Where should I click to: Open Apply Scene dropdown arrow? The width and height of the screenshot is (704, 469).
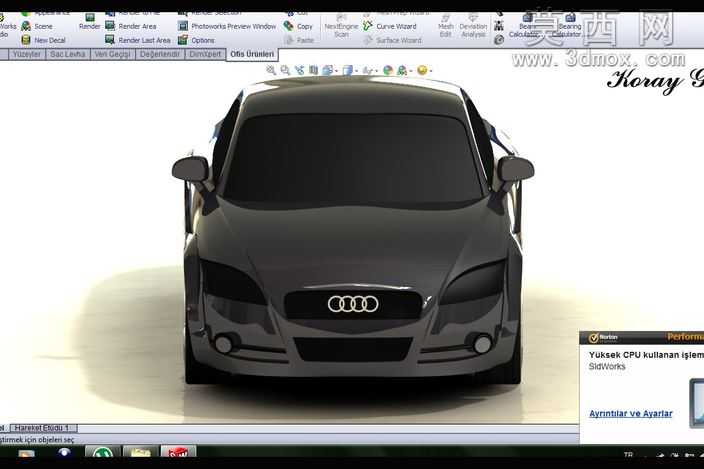[411, 71]
